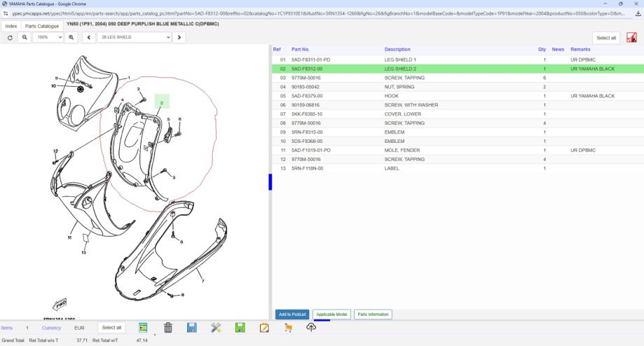Open the notepad edit icon

[264, 328]
